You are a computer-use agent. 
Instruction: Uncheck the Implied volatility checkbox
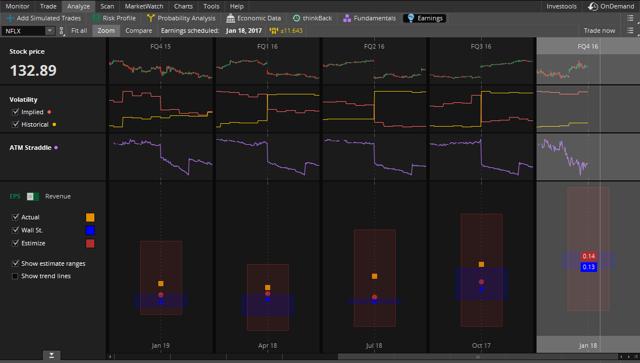(16, 111)
